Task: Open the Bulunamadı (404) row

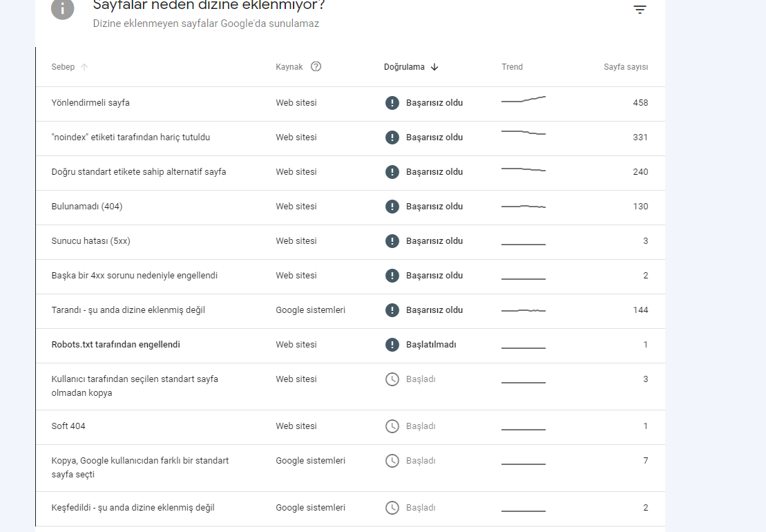Action: (351, 207)
